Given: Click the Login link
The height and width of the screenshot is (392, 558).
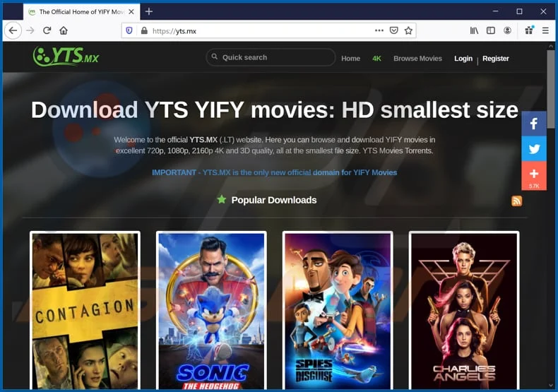Looking at the screenshot, I should tap(463, 59).
